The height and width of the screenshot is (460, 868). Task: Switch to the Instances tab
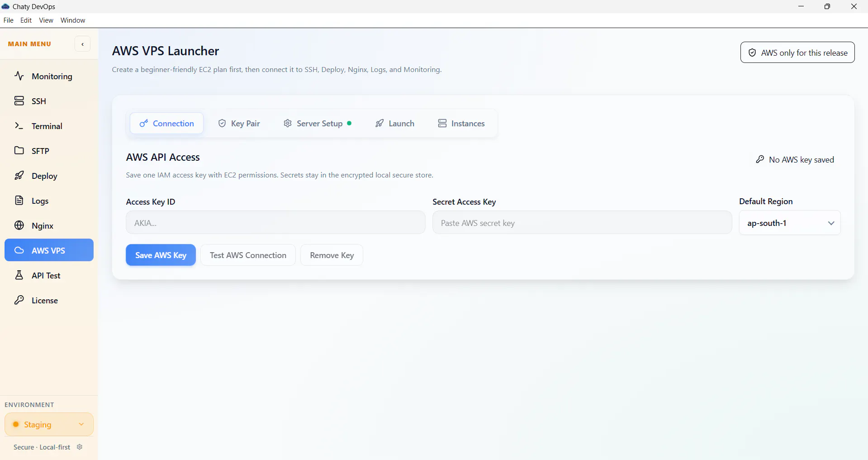(x=461, y=124)
